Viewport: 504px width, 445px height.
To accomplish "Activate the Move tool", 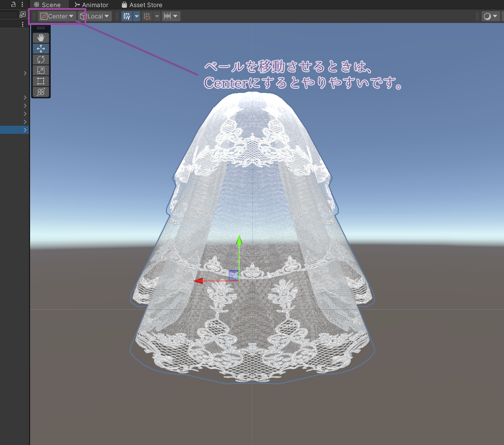I will point(41,49).
